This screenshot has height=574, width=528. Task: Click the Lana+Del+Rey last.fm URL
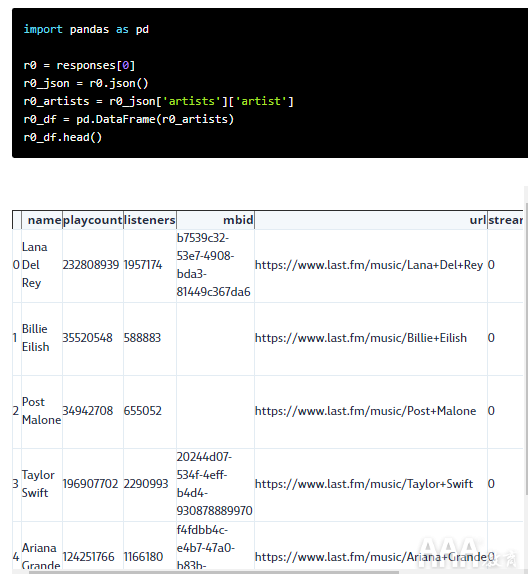tap(369, 265)
